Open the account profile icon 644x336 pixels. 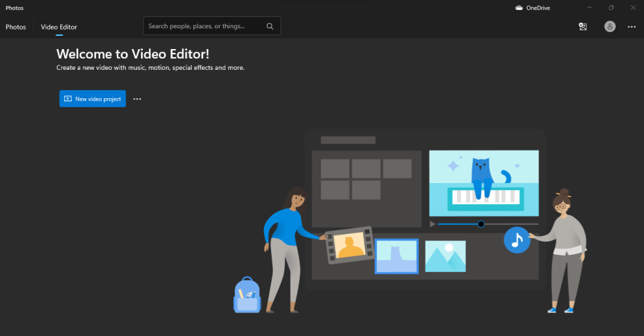[610, 26]
